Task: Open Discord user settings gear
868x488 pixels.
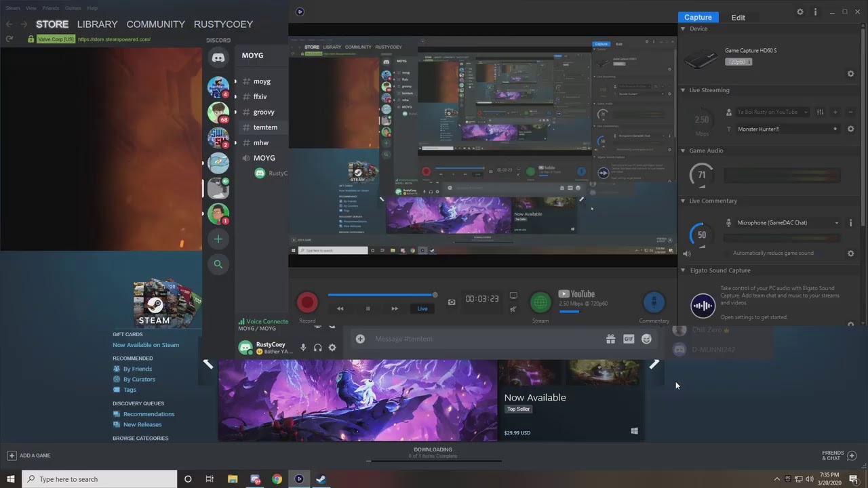Action: pos(332,348)
